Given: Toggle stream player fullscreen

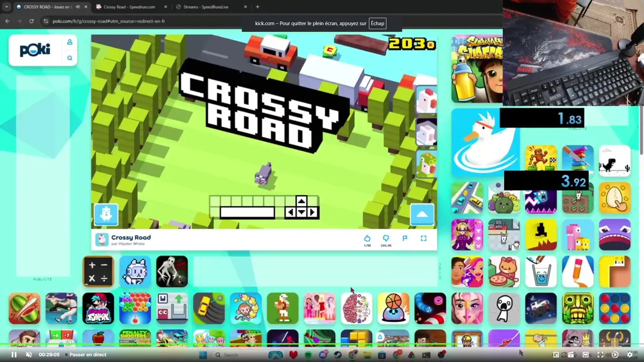Looking at the screenshot, I should (x=600, y=354).
